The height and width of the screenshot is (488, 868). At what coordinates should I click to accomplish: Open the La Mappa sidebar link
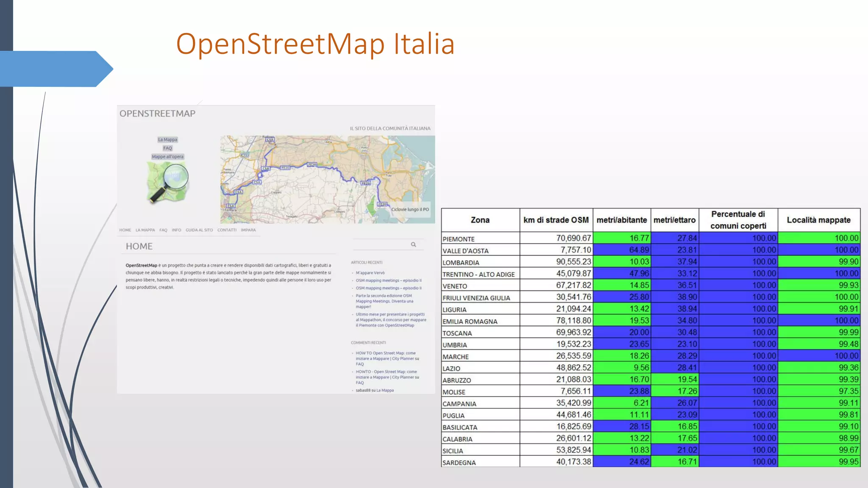pos(167,139)
